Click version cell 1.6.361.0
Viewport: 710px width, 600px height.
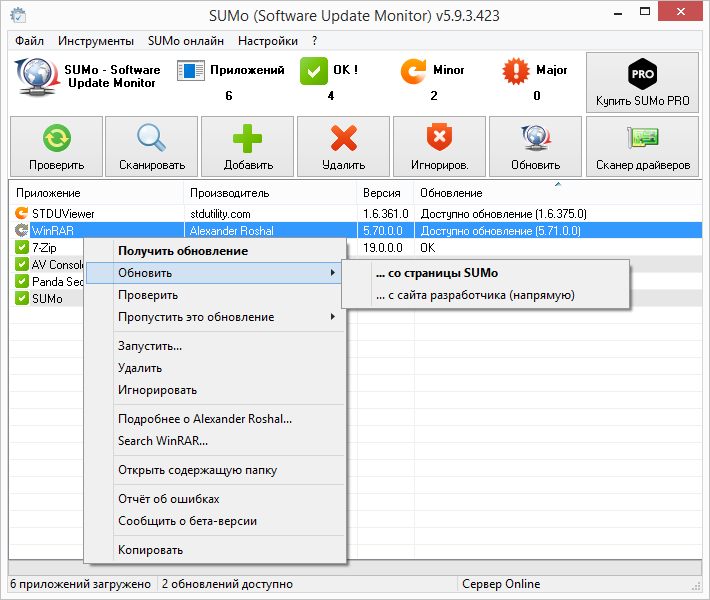point(385,213)
